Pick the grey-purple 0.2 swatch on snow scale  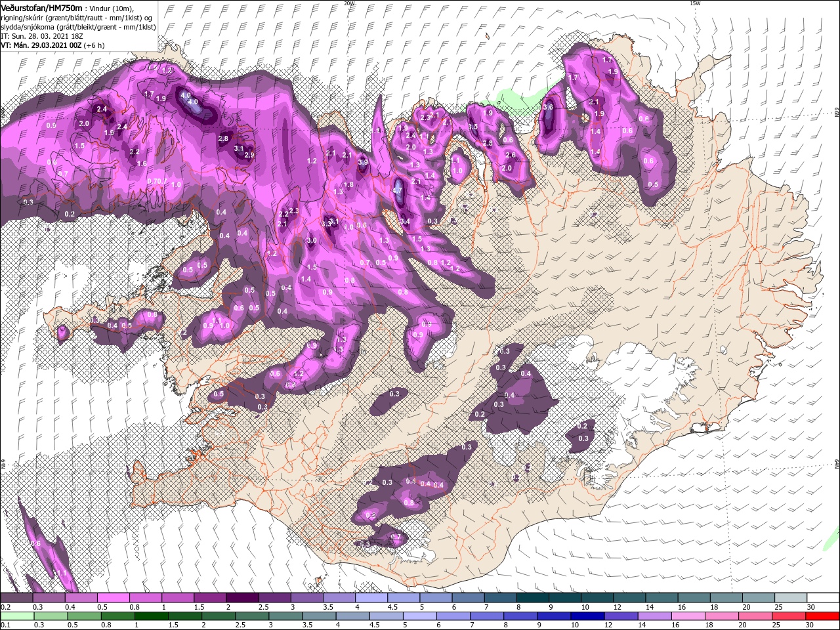click(x=16, y=598)
